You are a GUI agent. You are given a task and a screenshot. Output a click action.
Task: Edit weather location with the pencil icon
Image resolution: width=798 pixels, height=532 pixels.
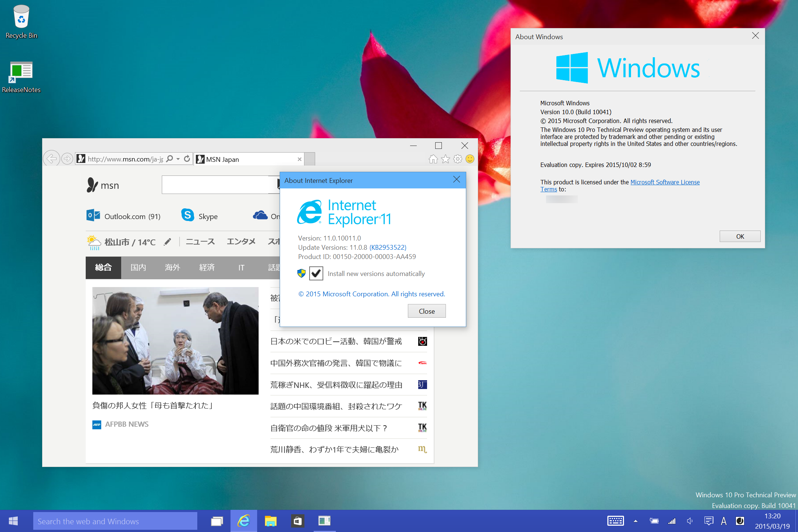(x=167, y=242)
